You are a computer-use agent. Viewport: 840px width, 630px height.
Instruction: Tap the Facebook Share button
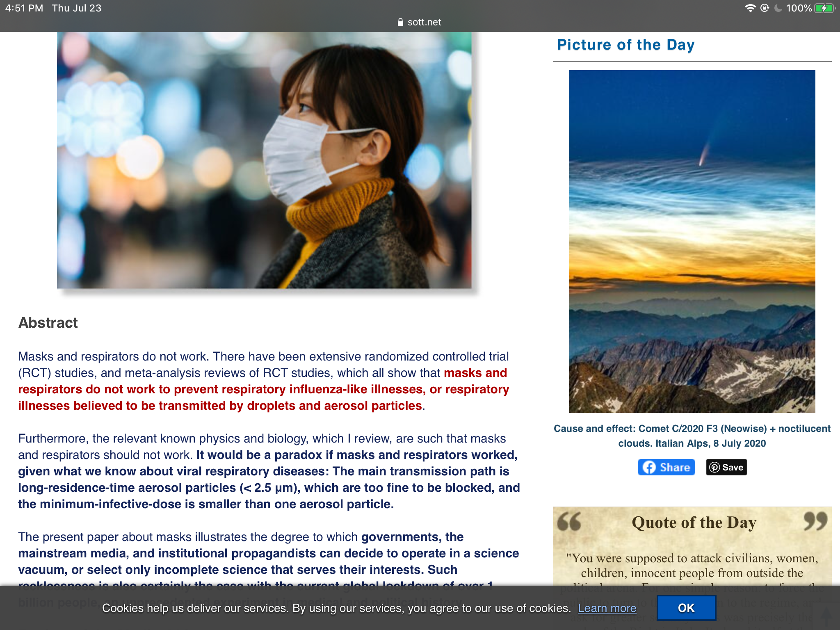(666, 467)
